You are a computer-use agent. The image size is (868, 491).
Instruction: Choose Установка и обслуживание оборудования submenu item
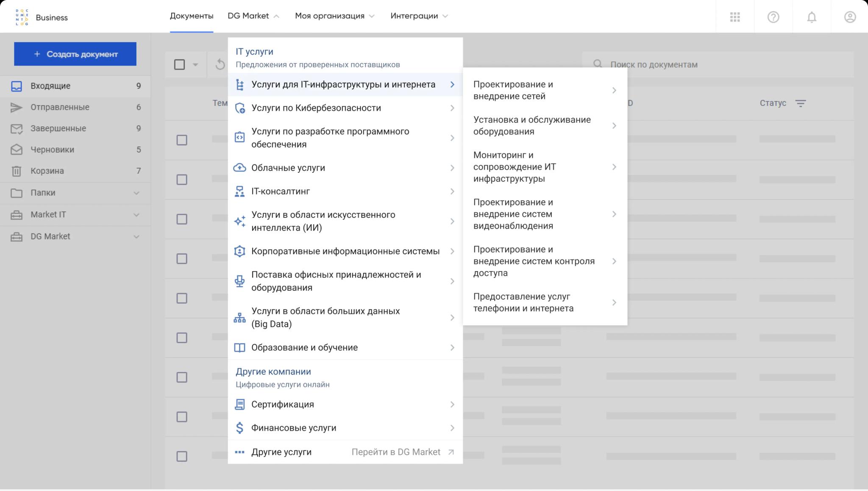tap(532, 125)
